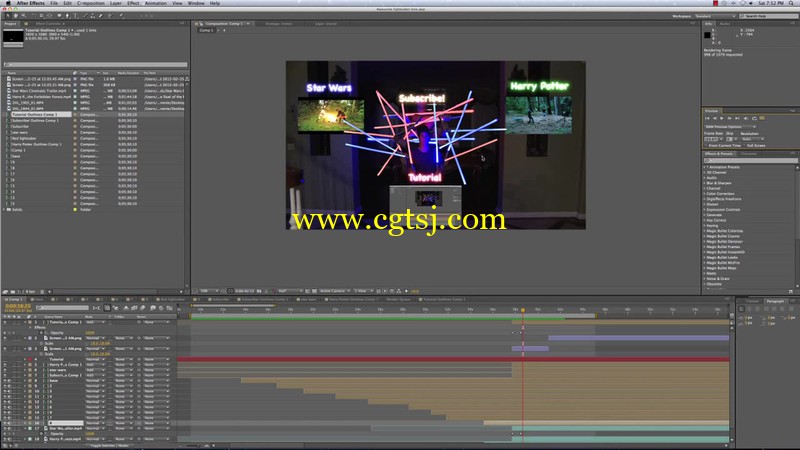Toggle visibility of Harry P mp4 layer 18
Screen dimensions: 800x450
[5, 439]
